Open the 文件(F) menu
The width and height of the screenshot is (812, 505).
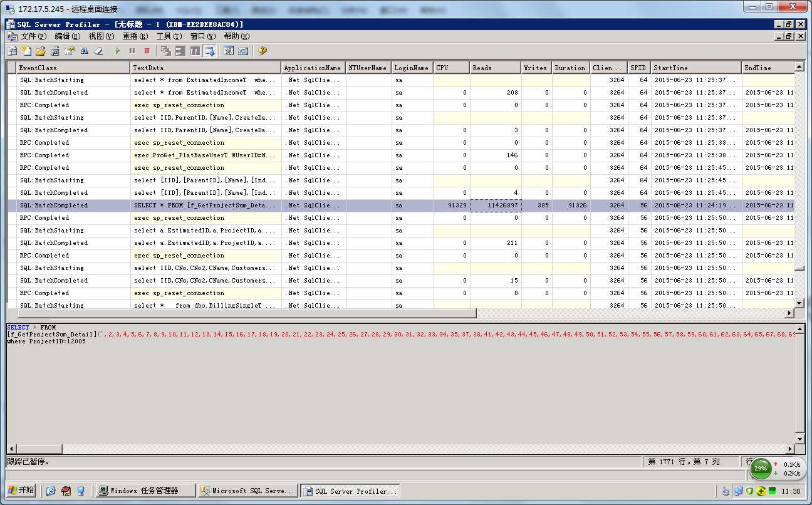[34, 36]
